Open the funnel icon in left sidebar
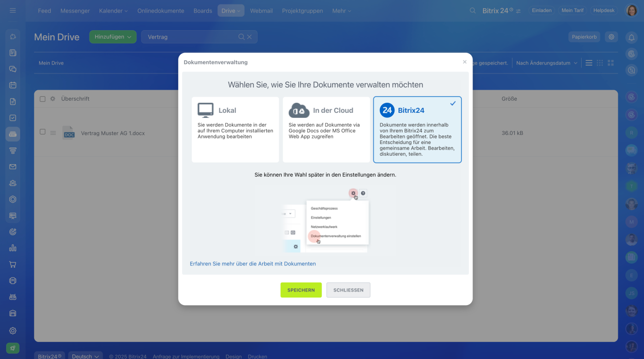 tap(13, 151)
